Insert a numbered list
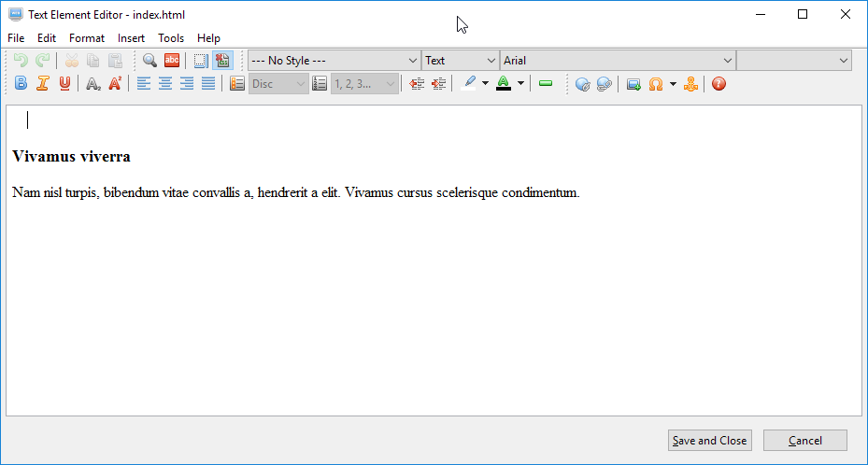The width and height of the screenshot is (868, 465). pos(320,84)
